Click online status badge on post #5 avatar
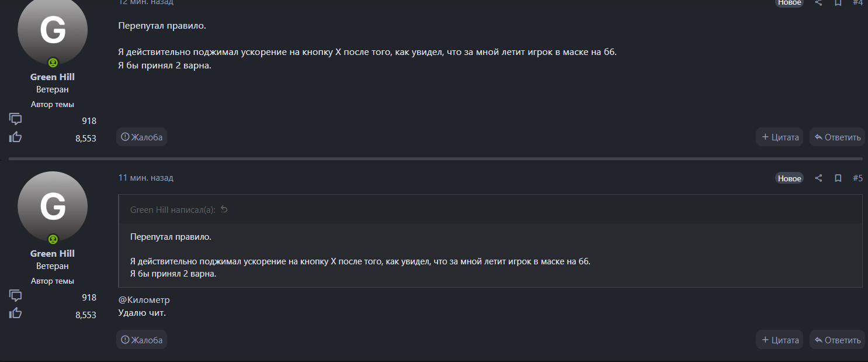Screen dimensions: 868x362 (x=53, y=239)
